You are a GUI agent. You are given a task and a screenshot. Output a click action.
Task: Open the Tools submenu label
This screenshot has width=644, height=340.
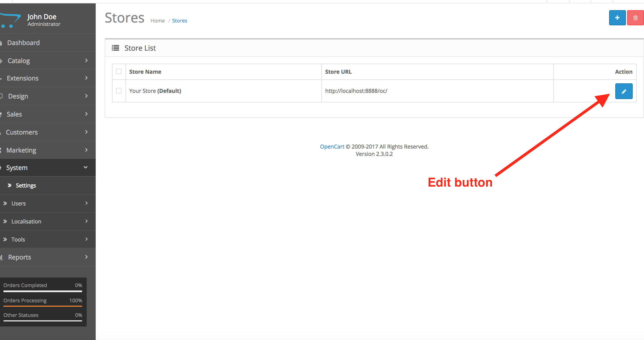pyautogui.click(x=18, y=240)
